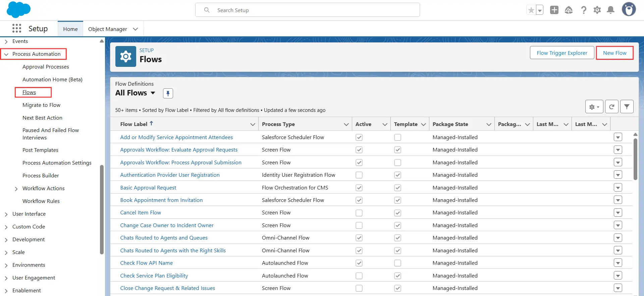Toggle Template checkbox for Add or Modify Service Appointment Attendees
This screenshot has width=644, height=296.
397,137
